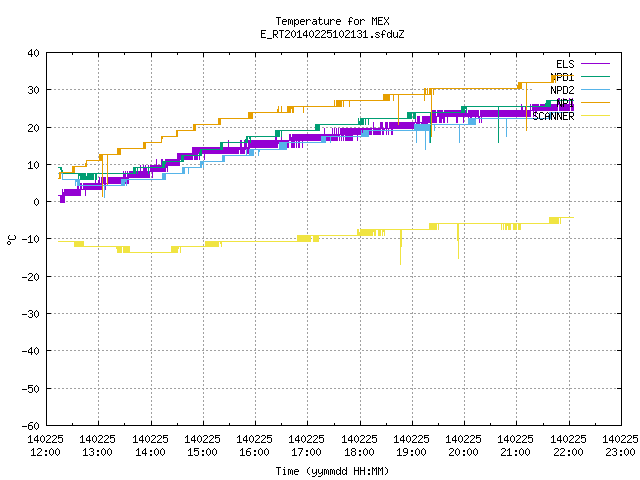Click the NPD2 legend label
The image size is (640, 480).
pyautogui.click(x=562, y=90)
